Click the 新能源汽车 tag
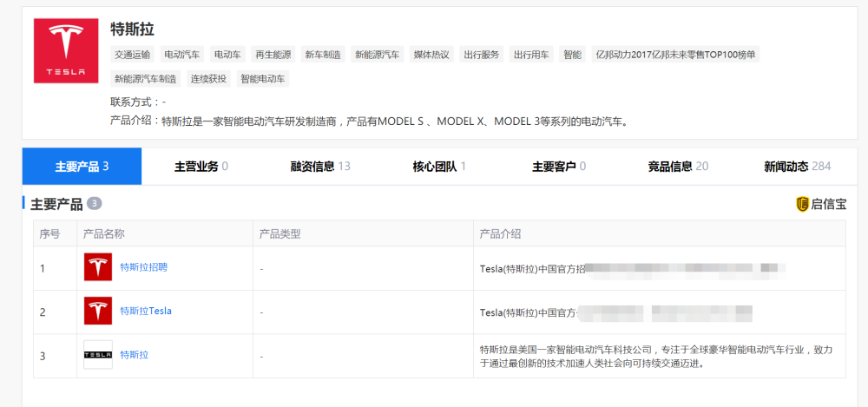The height and width of the screenshot is (407, 868). [377, 55]
